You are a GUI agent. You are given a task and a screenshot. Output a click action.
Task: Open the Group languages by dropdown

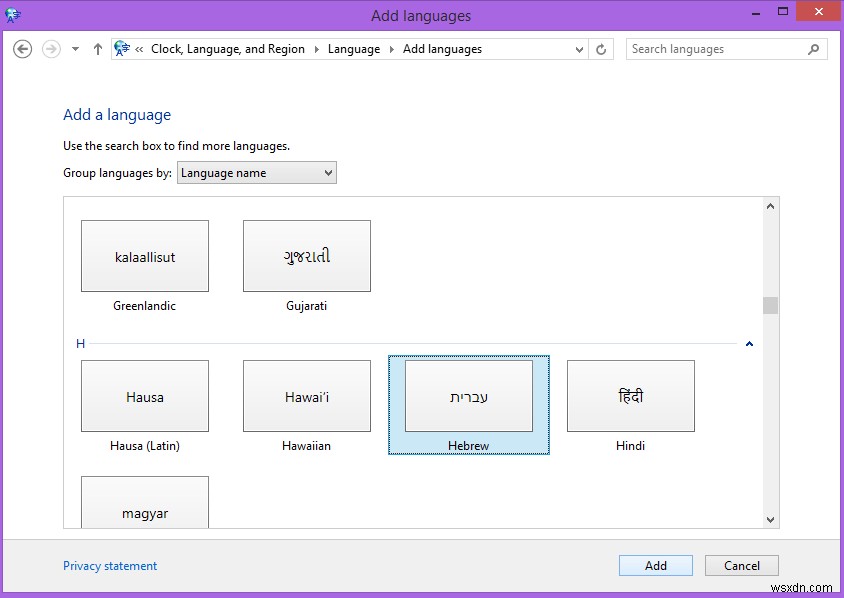[256, 172]
